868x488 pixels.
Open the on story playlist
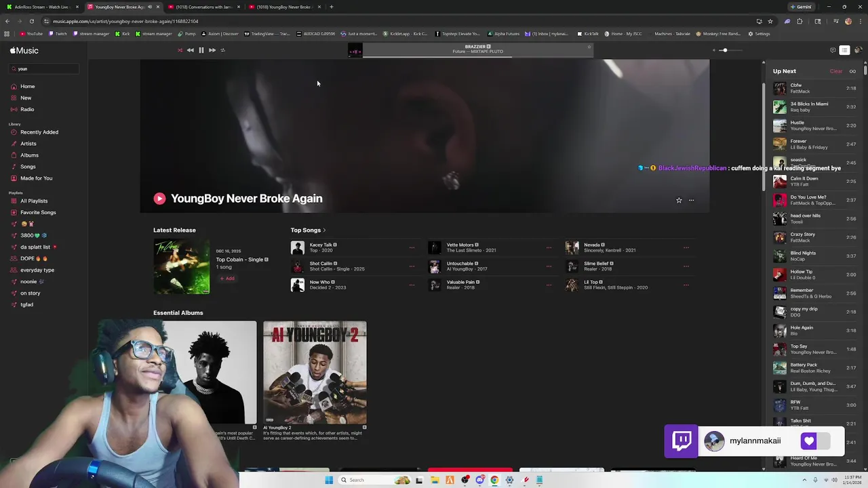[x=30, y=293]
